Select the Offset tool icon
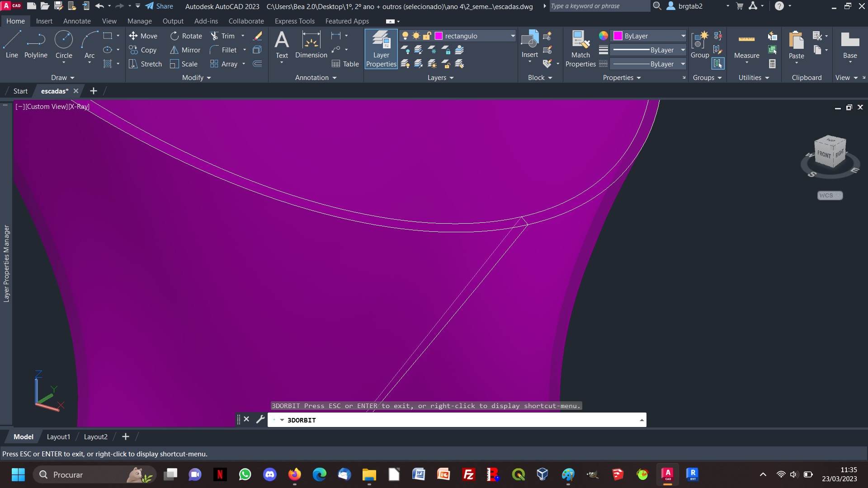 click(257, 64)
